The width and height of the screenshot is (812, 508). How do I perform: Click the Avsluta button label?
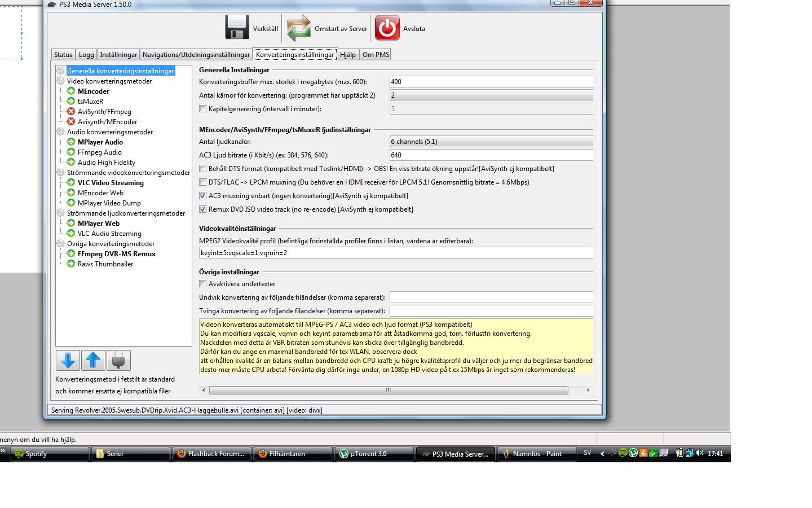(x=414, y=29)
